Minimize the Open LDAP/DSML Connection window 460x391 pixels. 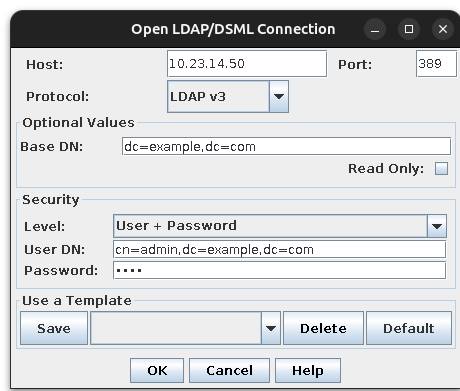(x=375, y=29)
